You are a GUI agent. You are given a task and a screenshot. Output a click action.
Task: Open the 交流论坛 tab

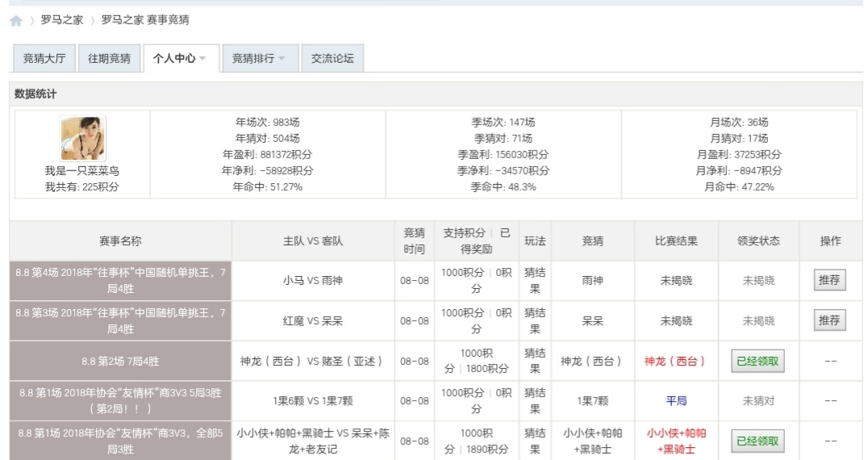point(332,59)
